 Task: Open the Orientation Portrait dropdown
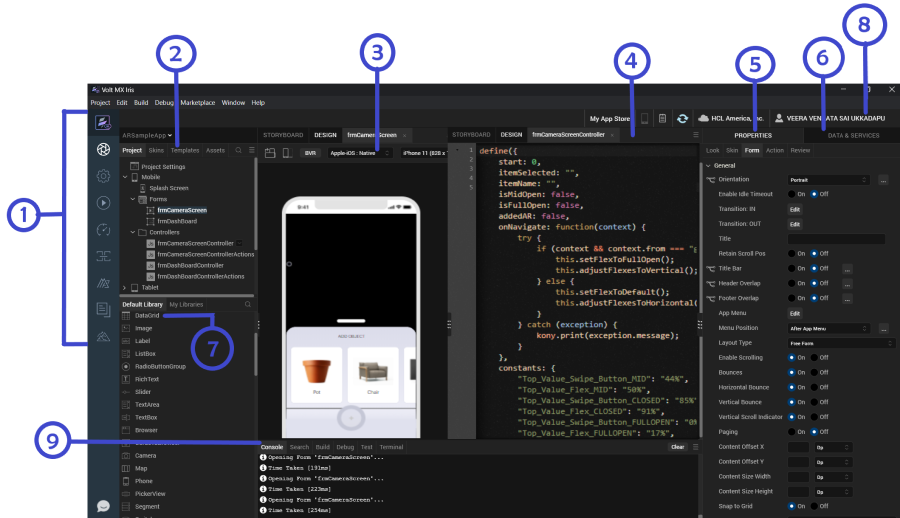point(828,180)
